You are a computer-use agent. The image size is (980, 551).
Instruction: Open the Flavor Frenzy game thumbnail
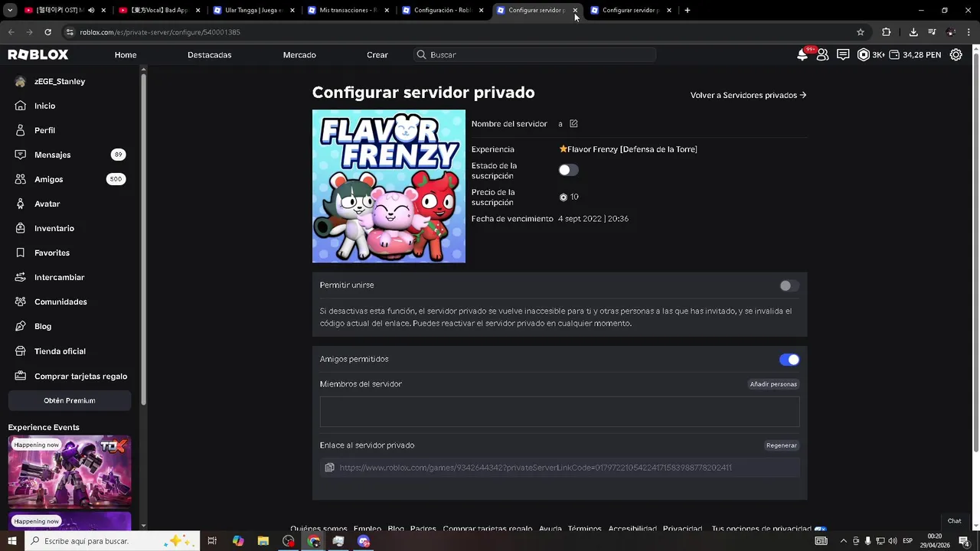tap(389, 186)
